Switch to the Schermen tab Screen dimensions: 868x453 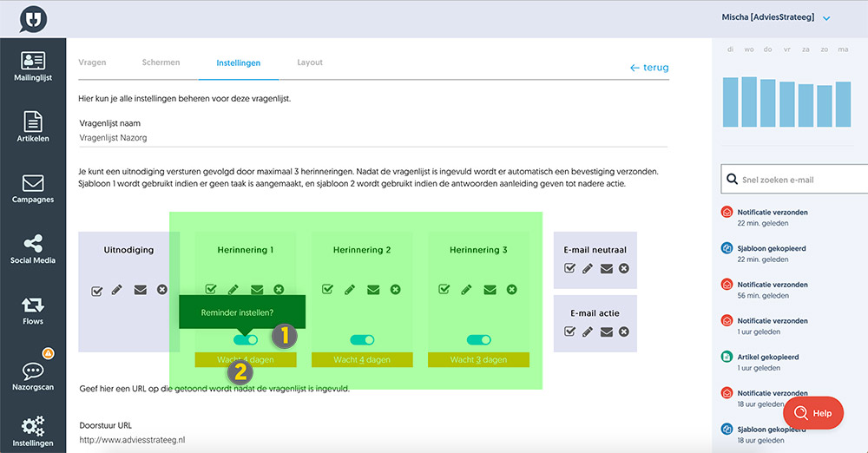pos(161,62)
